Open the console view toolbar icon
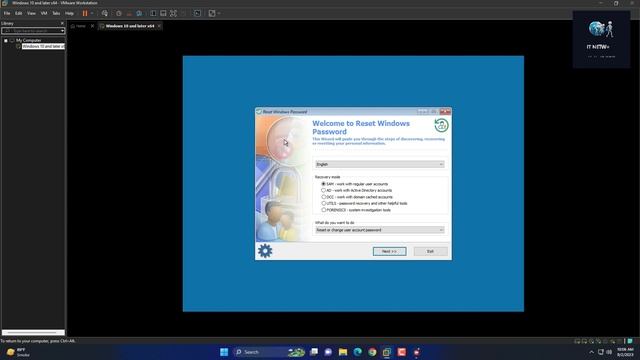The height and width of the screenshot is (360, 640). click(197, 13)
